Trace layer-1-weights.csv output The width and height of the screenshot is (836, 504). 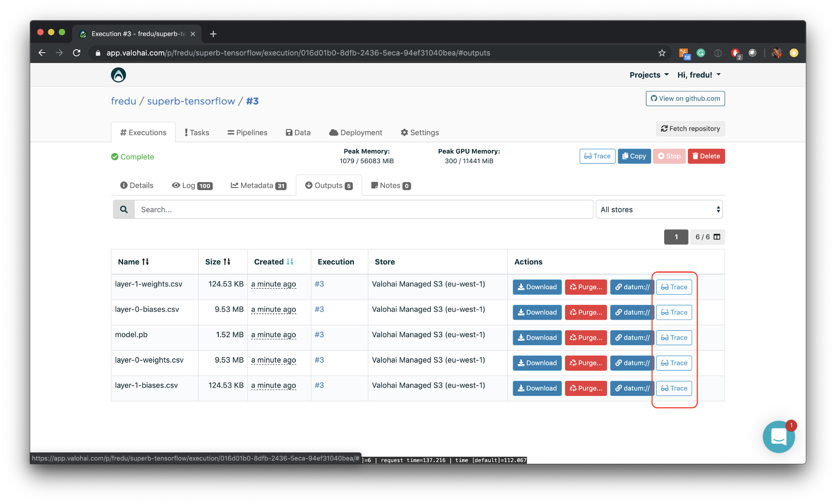[x=674, y=287]
